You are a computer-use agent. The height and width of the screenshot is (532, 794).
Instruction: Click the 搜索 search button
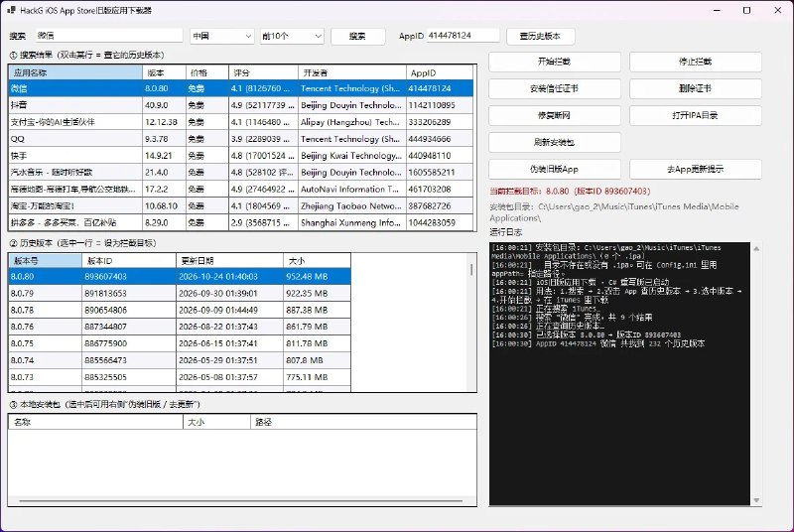(x=357, y=36)
